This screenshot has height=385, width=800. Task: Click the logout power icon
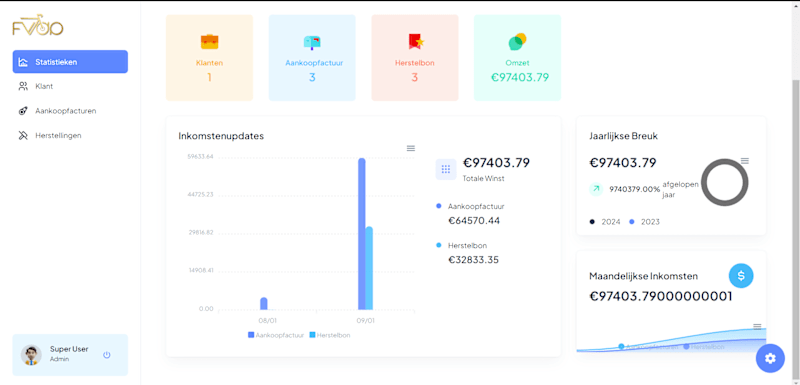107,355
